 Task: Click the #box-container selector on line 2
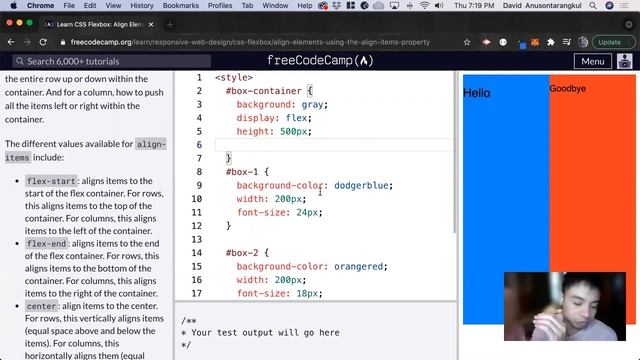[264, 91]
